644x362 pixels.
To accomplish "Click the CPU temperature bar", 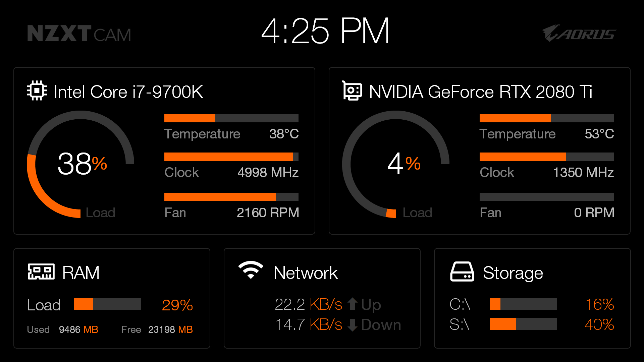I will [x=231, y=118].
